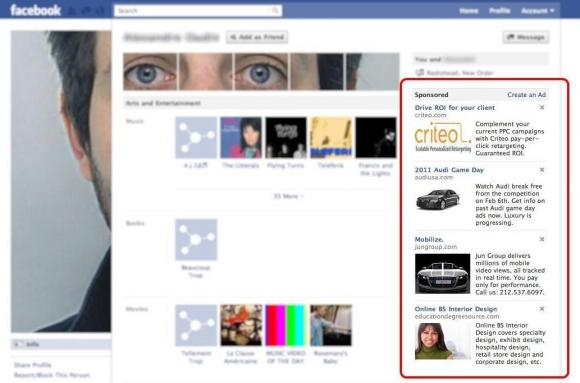Click the Message button
The image size is (580, 383).
coord(526,37)
